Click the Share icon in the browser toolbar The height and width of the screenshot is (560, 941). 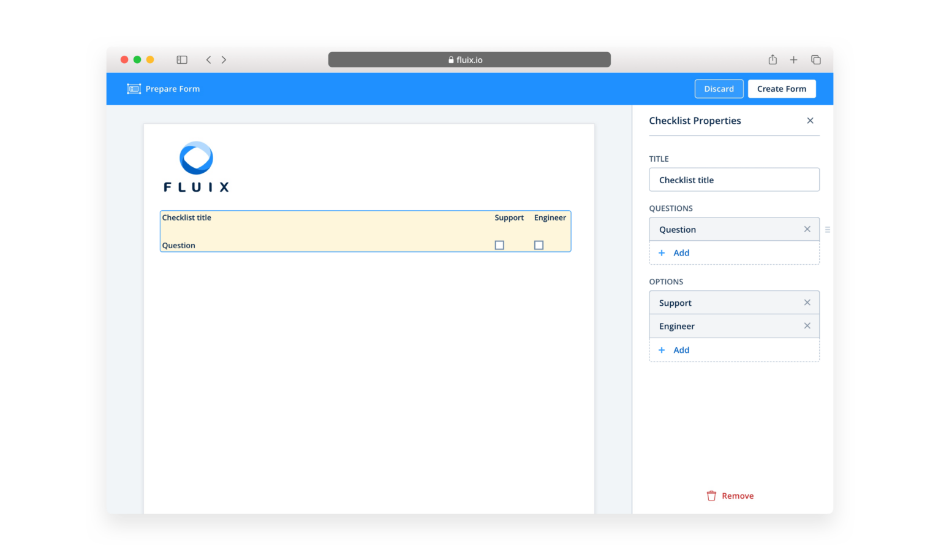tap(772, 59)
